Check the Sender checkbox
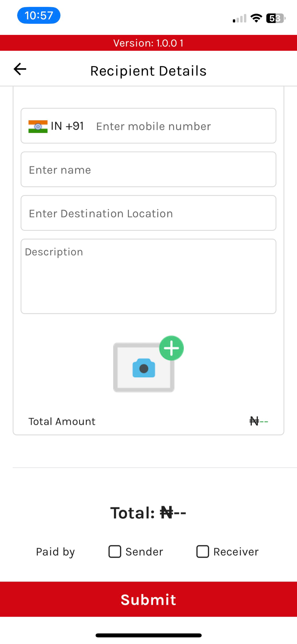297x644 pixels. click(x=115, y=551)
